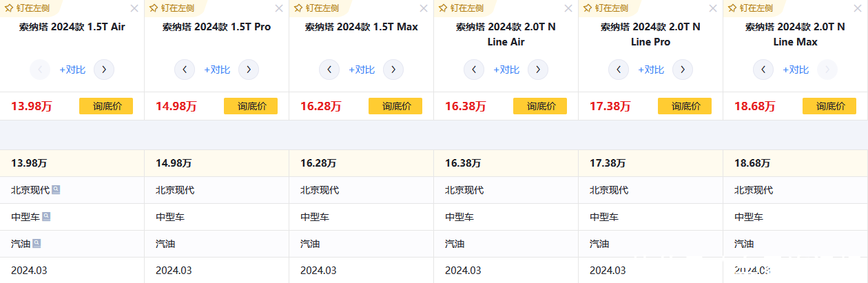
Task: Move 2.0T N Line Max column left
Action: [x=763, y=70]
